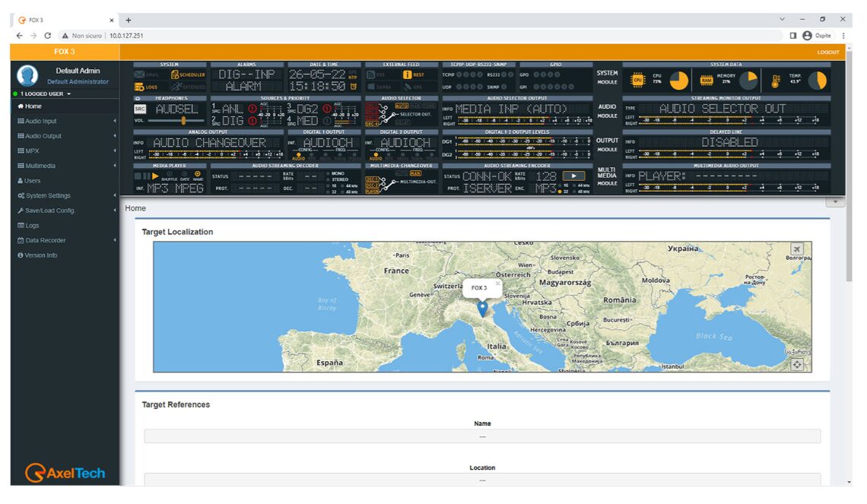Open the browser three-dot menu
This screenshot has width=867, height=504.
point(843,36)
